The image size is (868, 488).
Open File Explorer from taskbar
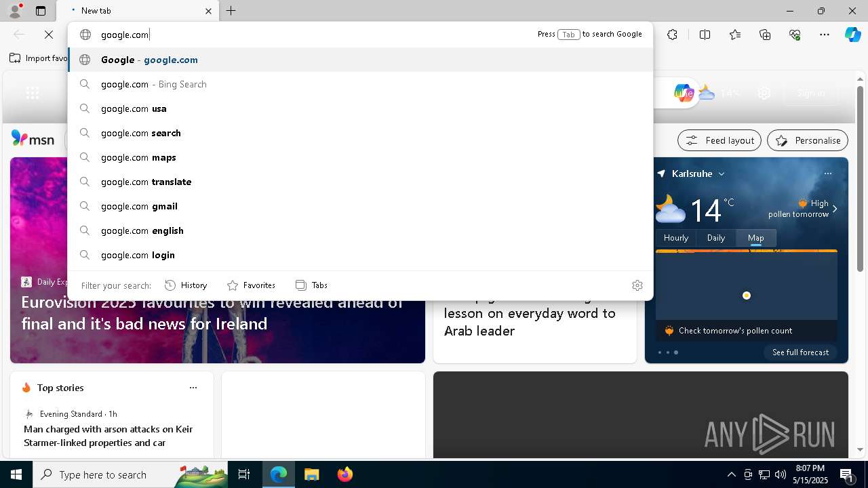point(311,474)
